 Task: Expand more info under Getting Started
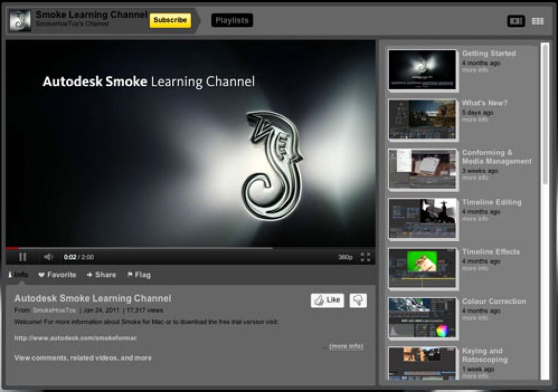(x=475, y=70)
